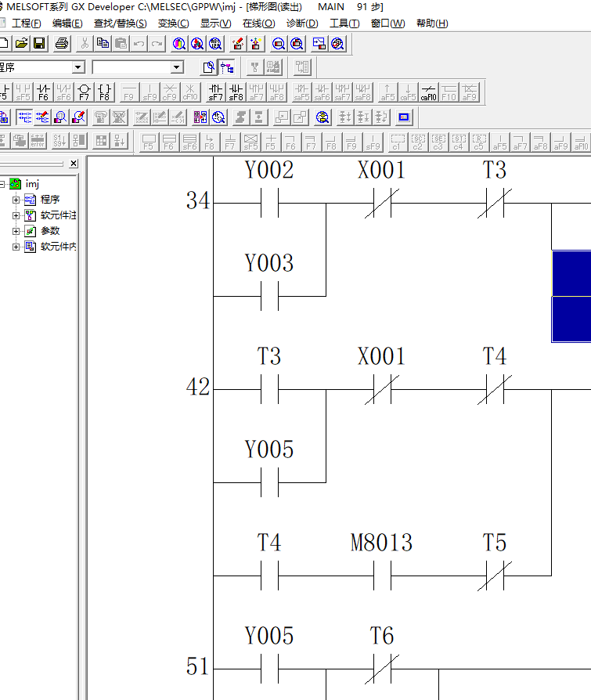The image size is (591, 700).
Task: Expand the 参数 tree node
Action: pyautogui.click(x=16, y=231)
